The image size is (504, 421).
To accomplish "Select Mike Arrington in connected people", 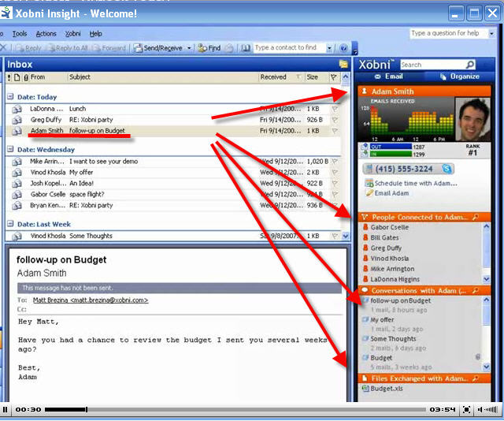I will [x=392, y=269].
